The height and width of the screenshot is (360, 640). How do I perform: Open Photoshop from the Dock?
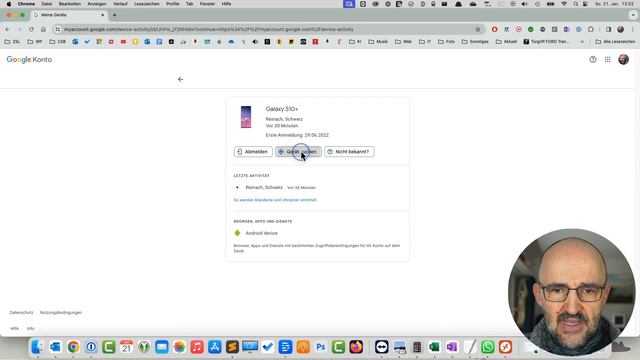(321, 347)
